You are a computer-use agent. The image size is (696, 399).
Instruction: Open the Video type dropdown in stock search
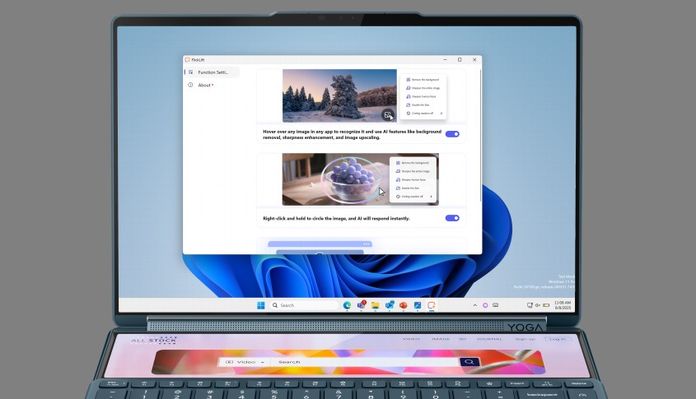pos(245,362)
